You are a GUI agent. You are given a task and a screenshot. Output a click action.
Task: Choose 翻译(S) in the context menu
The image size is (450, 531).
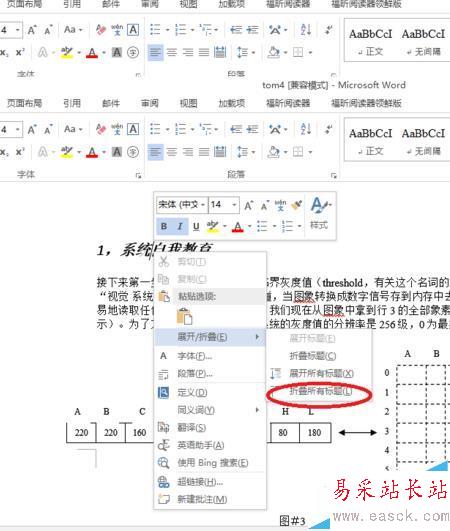point(192,427)
